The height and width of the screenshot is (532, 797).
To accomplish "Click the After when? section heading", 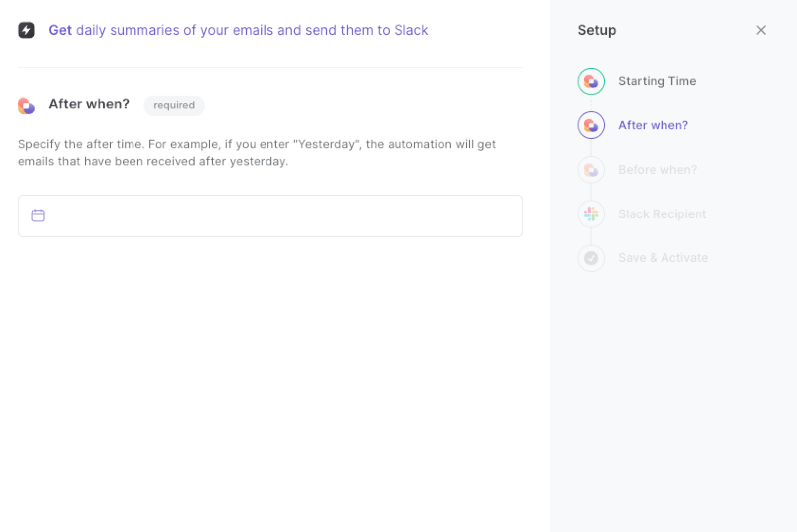I will click(89, 105).
